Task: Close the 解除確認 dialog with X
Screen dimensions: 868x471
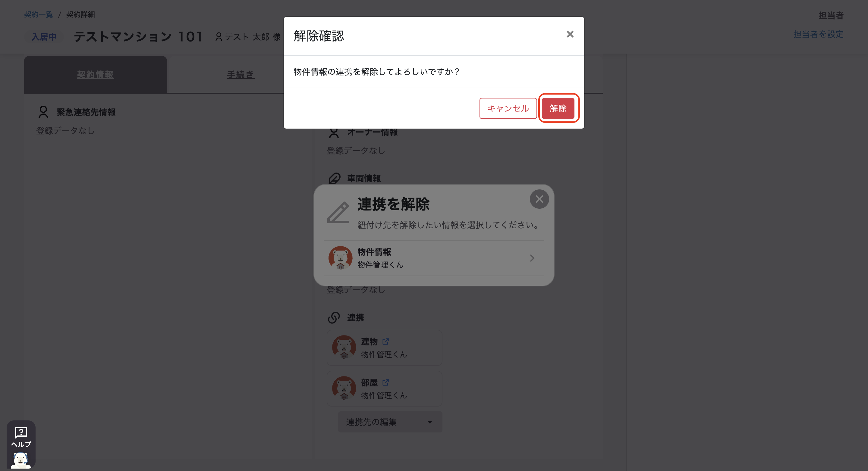Action: pos(570,34)
